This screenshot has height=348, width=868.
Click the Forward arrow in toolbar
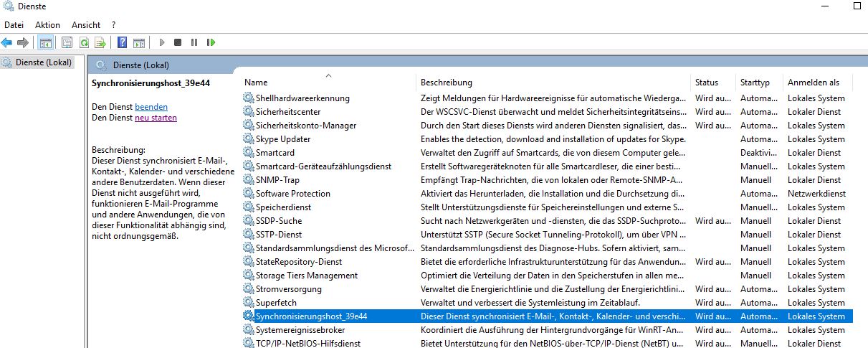(x=23, y=42)
